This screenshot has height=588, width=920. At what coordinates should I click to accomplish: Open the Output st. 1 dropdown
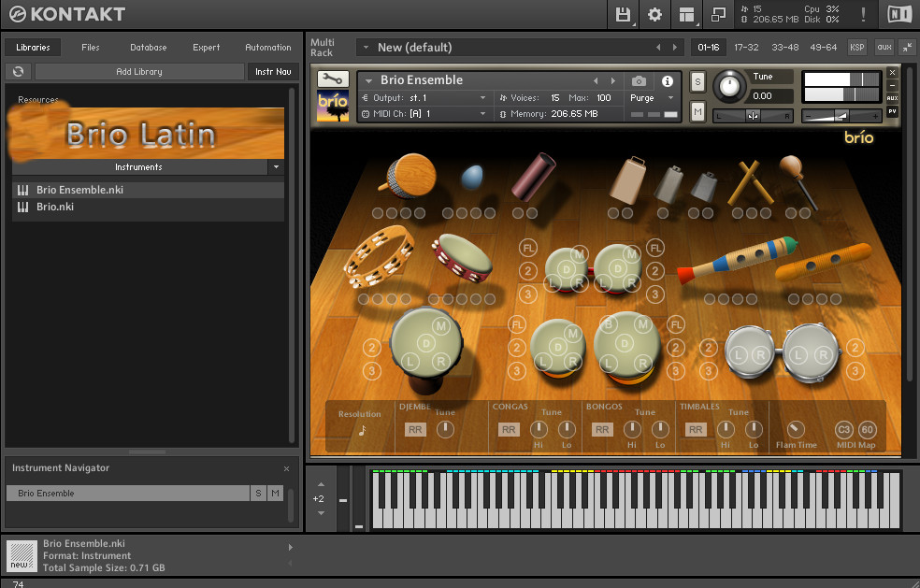482,98
